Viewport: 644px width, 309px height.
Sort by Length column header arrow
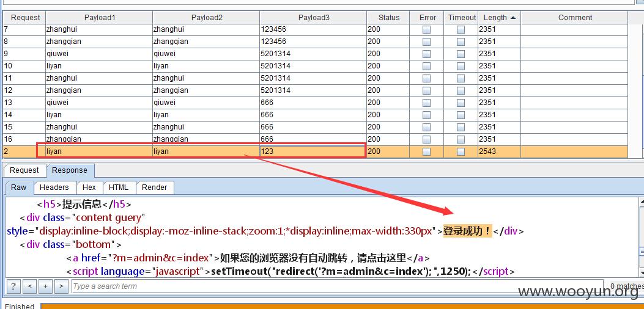tap(513, 18)
